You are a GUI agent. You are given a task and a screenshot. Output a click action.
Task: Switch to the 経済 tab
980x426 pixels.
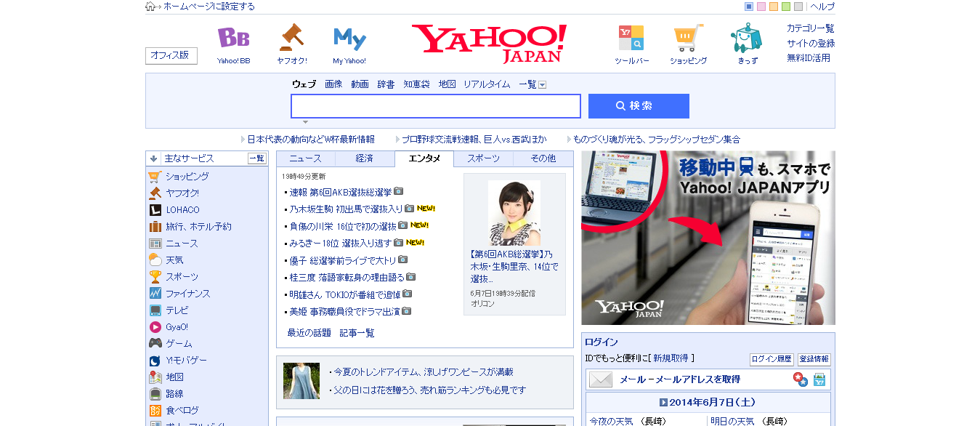coord(365,158)
